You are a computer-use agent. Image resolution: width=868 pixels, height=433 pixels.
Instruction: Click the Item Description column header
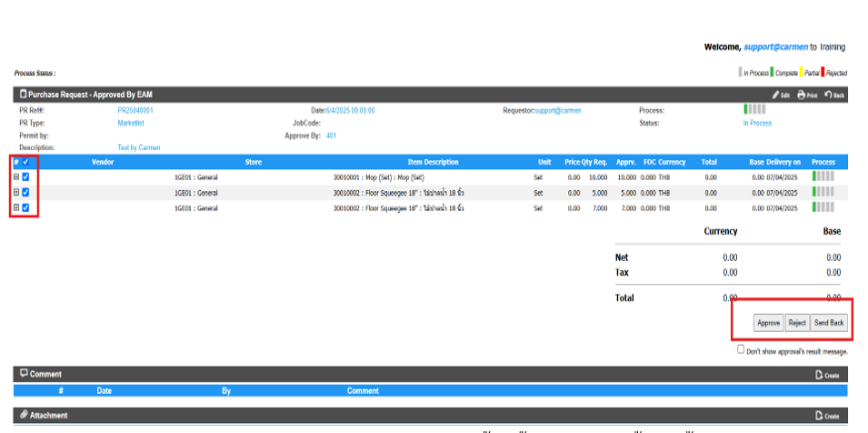coord(433,162)
